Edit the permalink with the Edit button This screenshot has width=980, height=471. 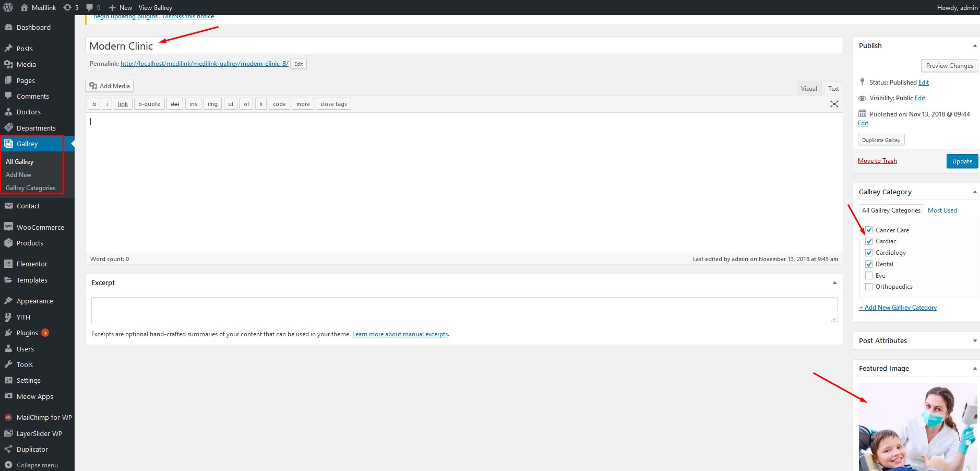(x=298, y=64)
